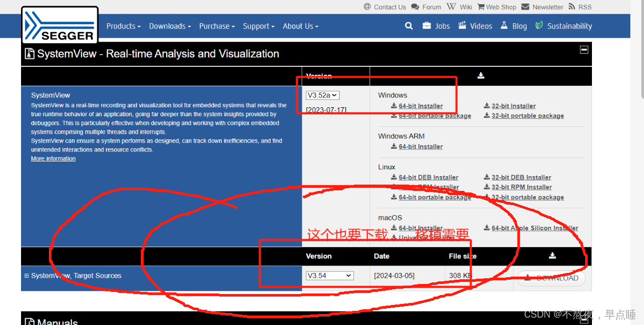Click the Windows ARM platform heading
This screenshot has width=644, height=325.
point(401,136)
